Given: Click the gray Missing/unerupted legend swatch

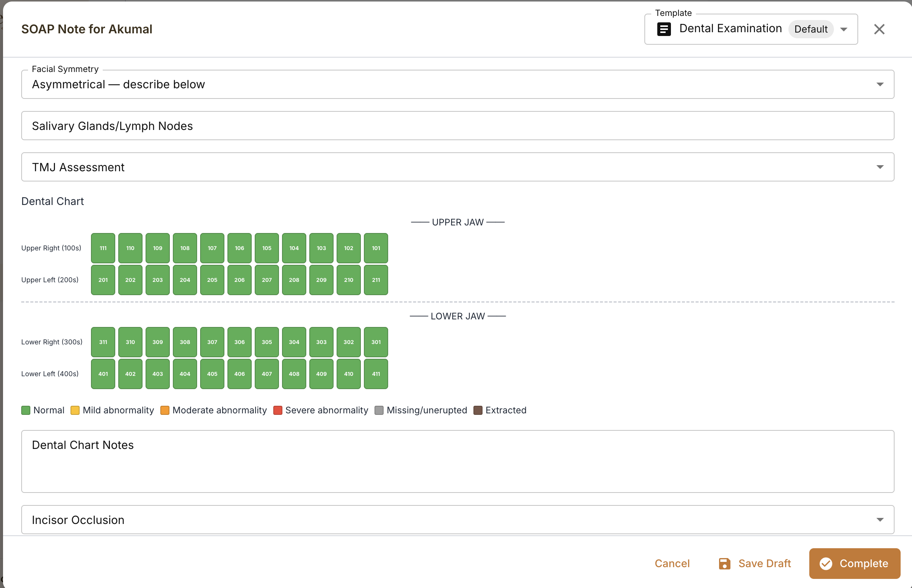Looking at the screenshot, I should click(379, 410).
